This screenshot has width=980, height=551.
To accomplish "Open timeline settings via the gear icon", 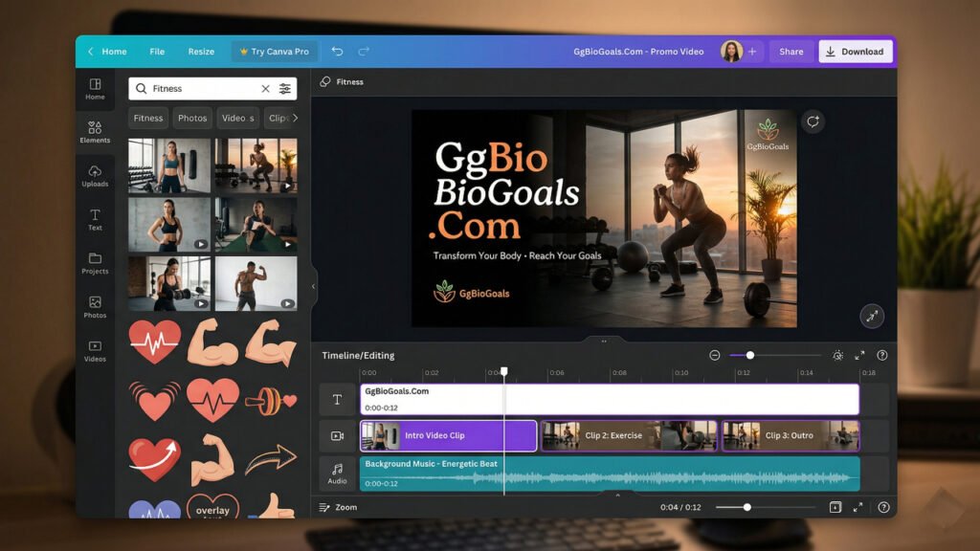I will (x=836, y=355).
